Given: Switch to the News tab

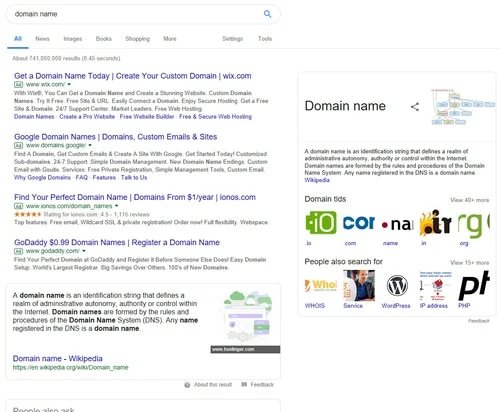Looking at the screenshot, I should tap(42, 39).
